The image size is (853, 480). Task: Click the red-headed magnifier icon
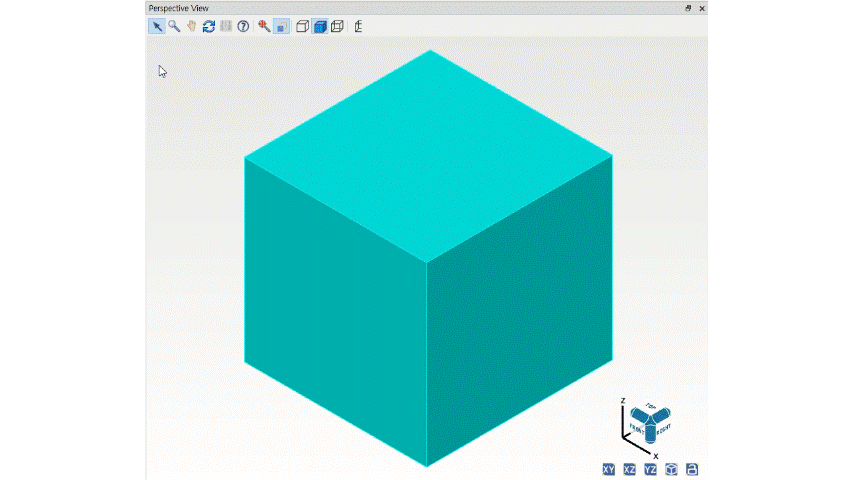click(264, 26)
